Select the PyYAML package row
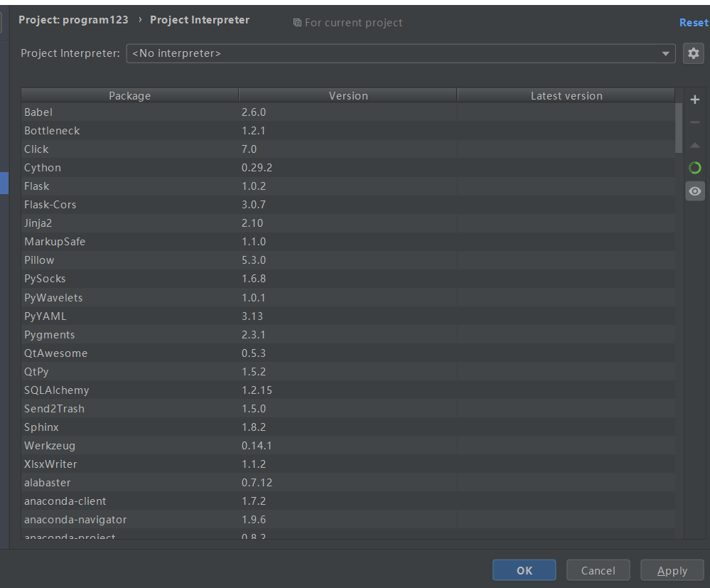 (x=348, y=316)
